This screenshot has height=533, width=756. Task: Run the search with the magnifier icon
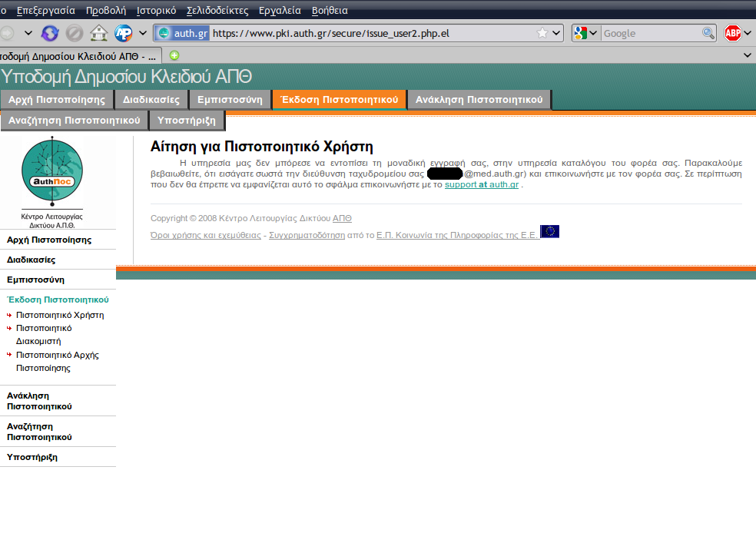708,33
